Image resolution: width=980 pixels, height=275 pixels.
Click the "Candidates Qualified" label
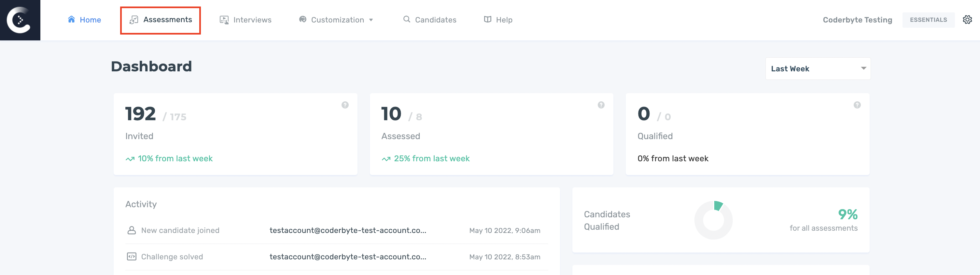607,221
